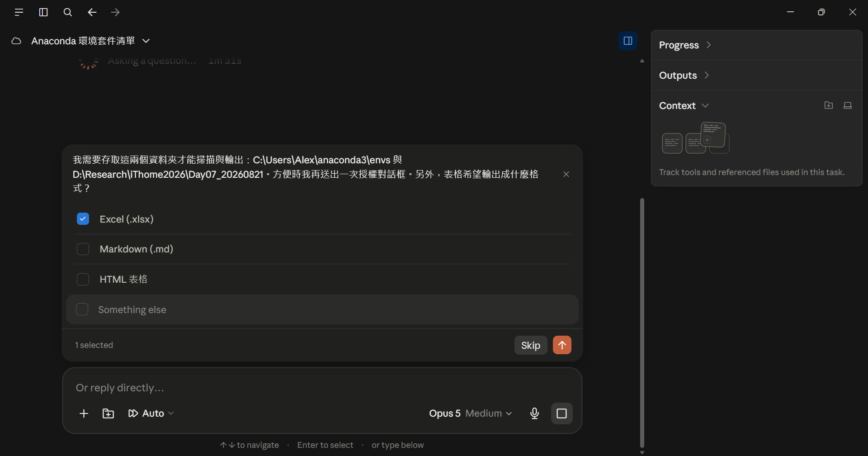Screen dimensions: 868x456
Task: Click the plus attach icon
Action: pyautogui.click(x=84, y=413)
